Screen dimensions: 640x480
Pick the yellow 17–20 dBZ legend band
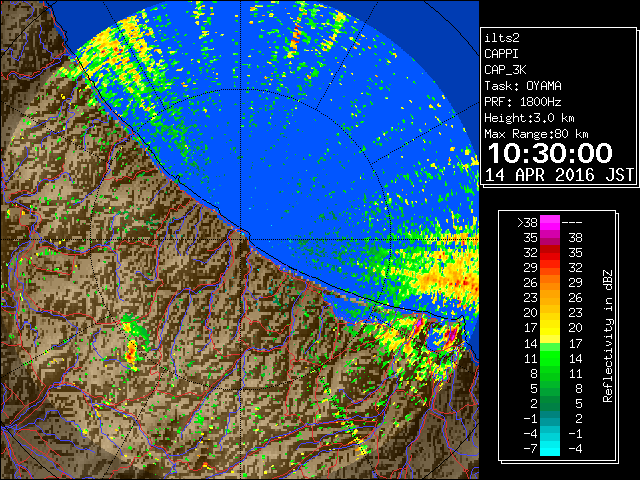[x=550, y=328]
